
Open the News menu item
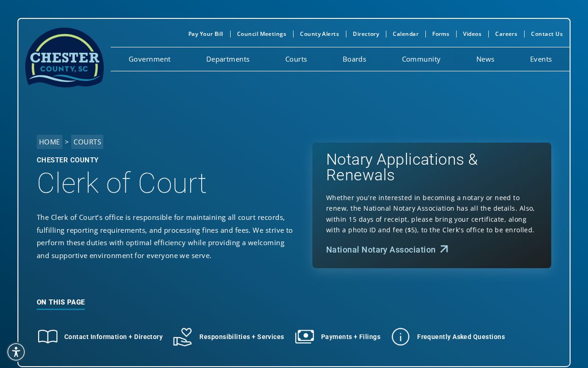485,59
